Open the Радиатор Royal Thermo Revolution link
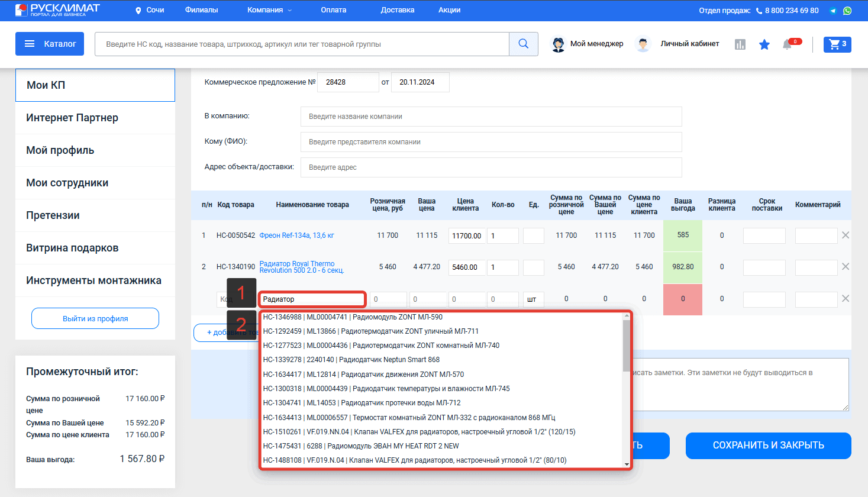Screen dimensions: 868x497 tap(301, 267)
